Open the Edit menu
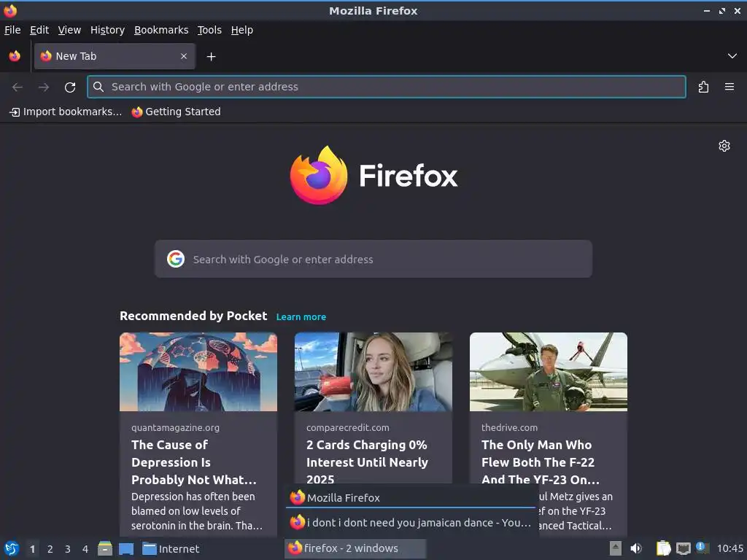The height and width of the screenshot is (560, 747). (x=39, y=30)
